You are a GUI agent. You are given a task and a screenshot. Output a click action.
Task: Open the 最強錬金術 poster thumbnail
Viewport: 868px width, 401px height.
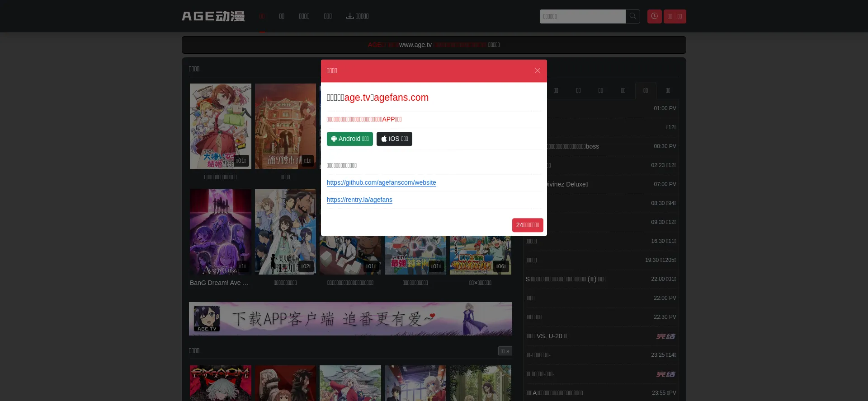(415, 255)
